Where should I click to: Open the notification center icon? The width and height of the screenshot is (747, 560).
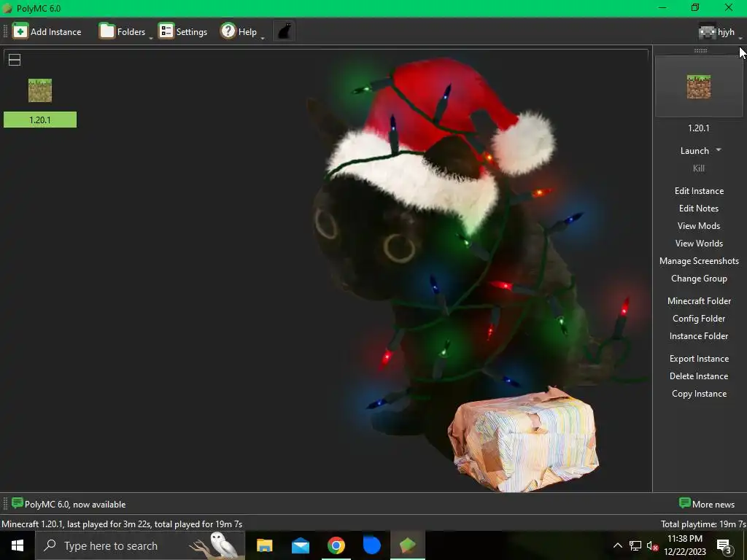tap(724, 546)
